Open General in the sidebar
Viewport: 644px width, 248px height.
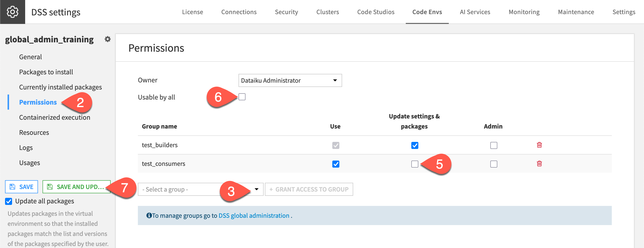coord(30,57)
